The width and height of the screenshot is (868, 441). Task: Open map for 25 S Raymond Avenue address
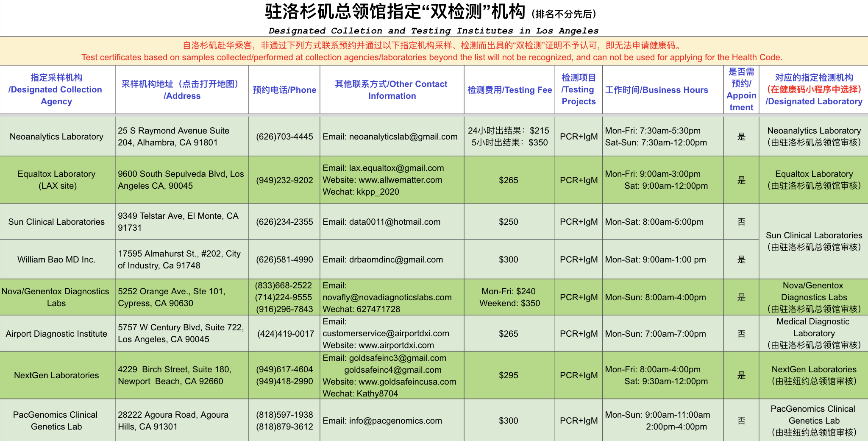(x=174, y=137)
